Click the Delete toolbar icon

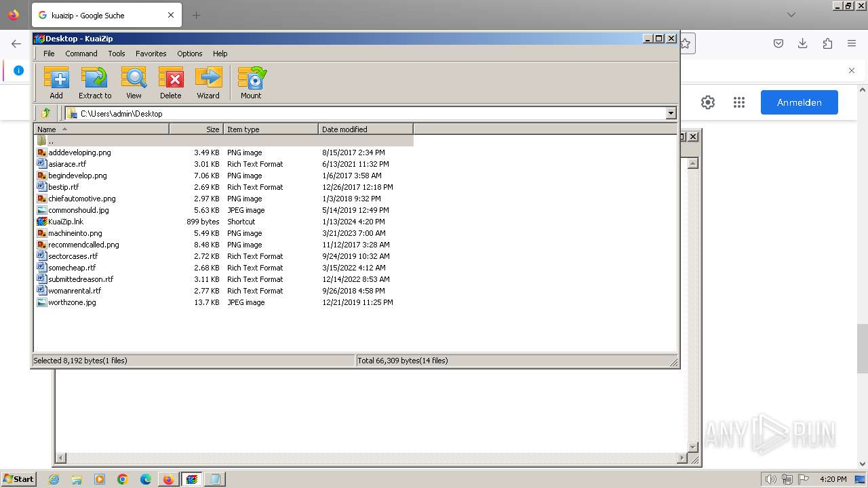[171, 83]
